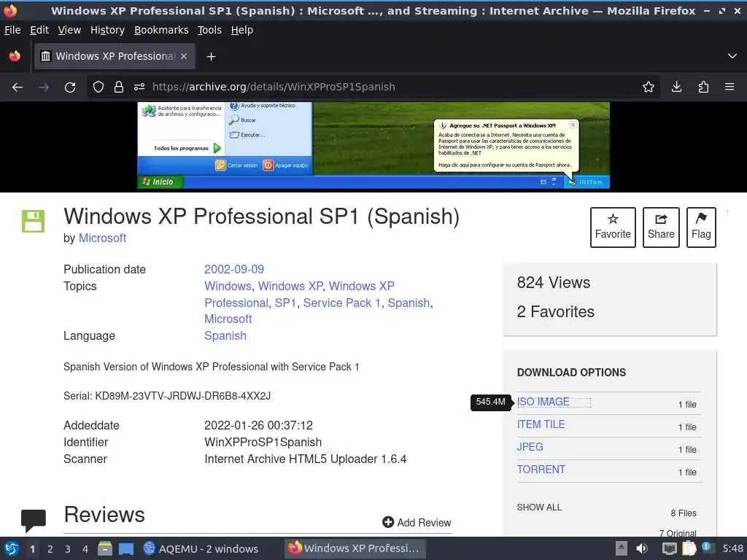Image resolution: width=747 pixels, height=560 pixels.
Task: Reload the current page
Action: point(70,87)
